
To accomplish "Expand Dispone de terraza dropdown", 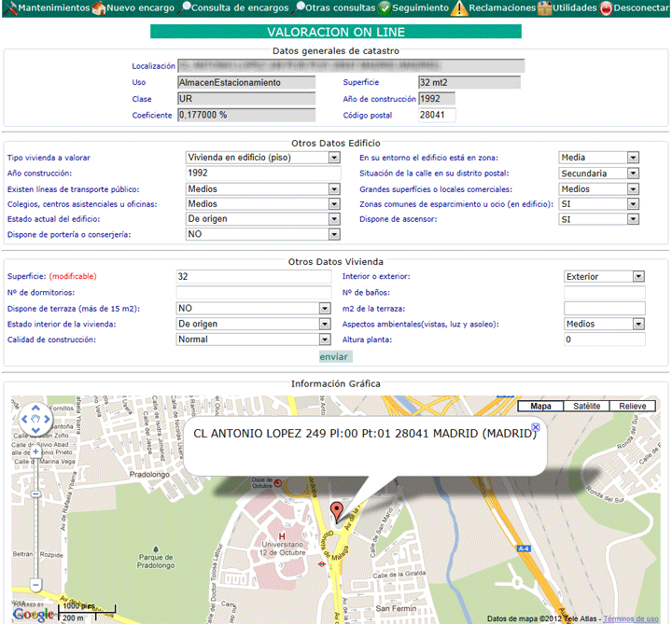I will [x=325, y=309].
